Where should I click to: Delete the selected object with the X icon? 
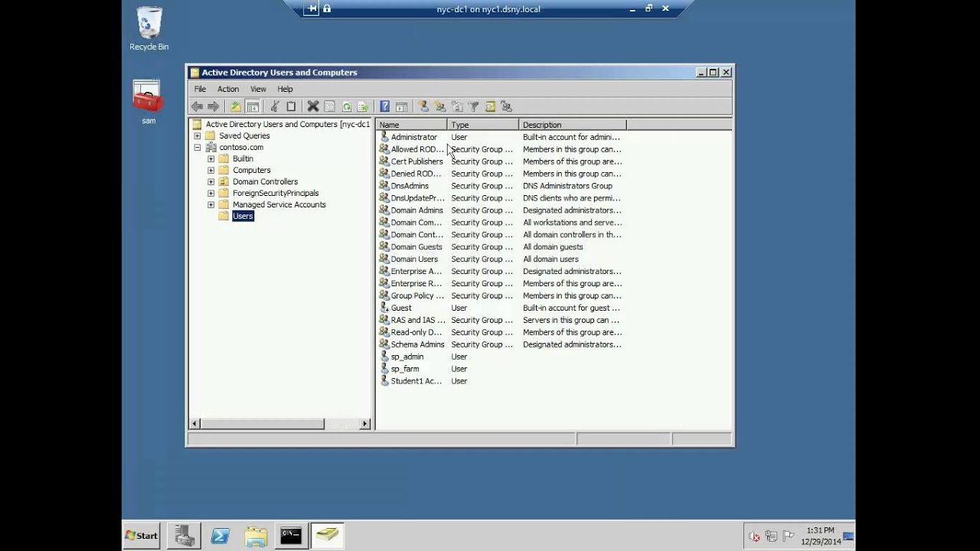(x=313, y=106)
